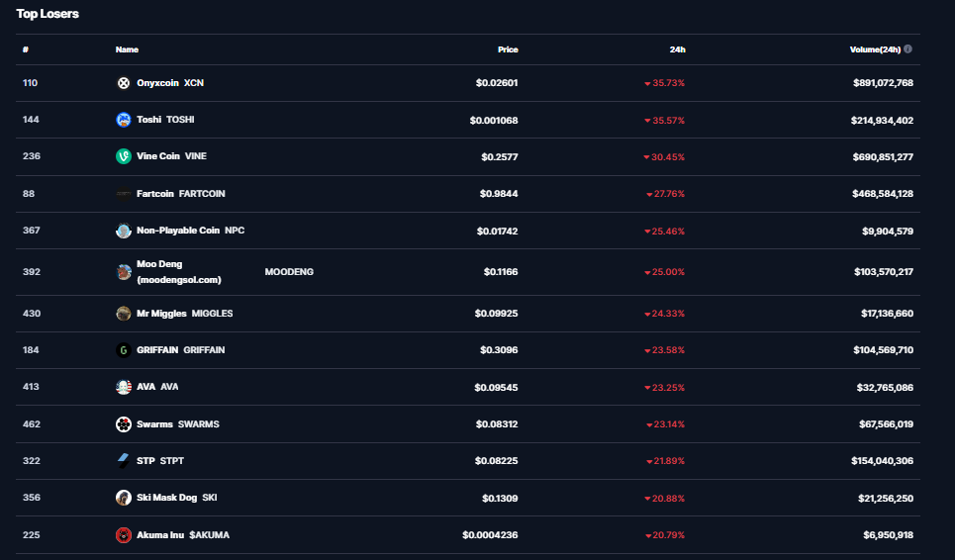
Task: Open the Ski Mask Dog SKI link
Action: pos(176,498)
